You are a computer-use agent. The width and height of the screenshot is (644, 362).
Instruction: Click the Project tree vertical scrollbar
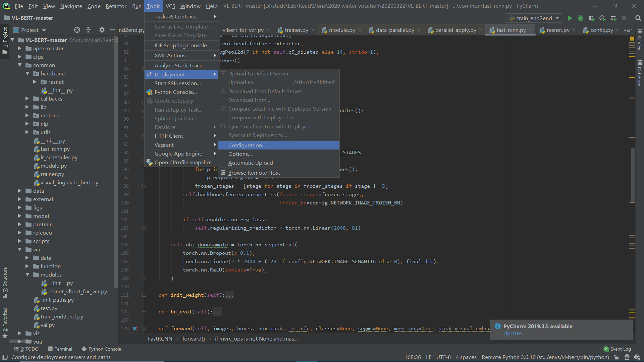[x=116, y=161]
